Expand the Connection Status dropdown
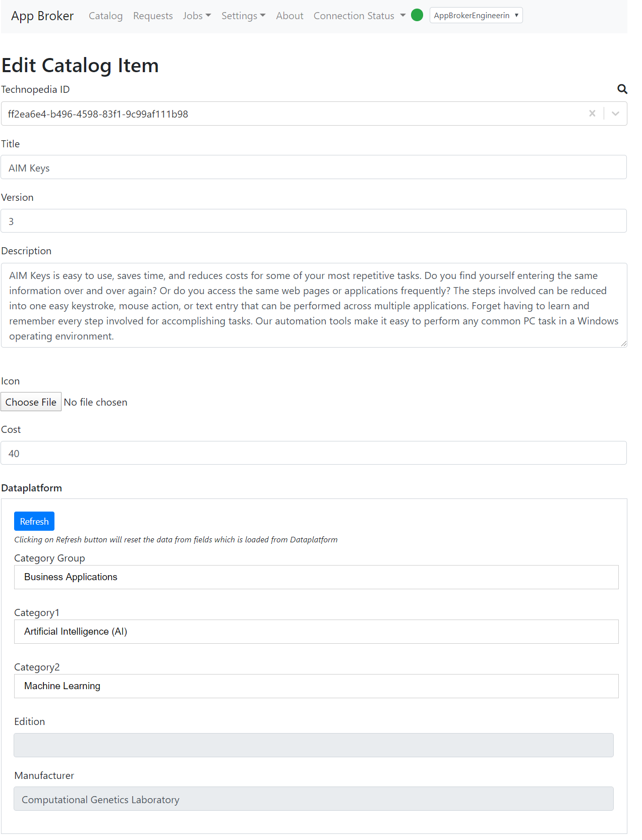The image size is (642, 840). click(359, 16)
